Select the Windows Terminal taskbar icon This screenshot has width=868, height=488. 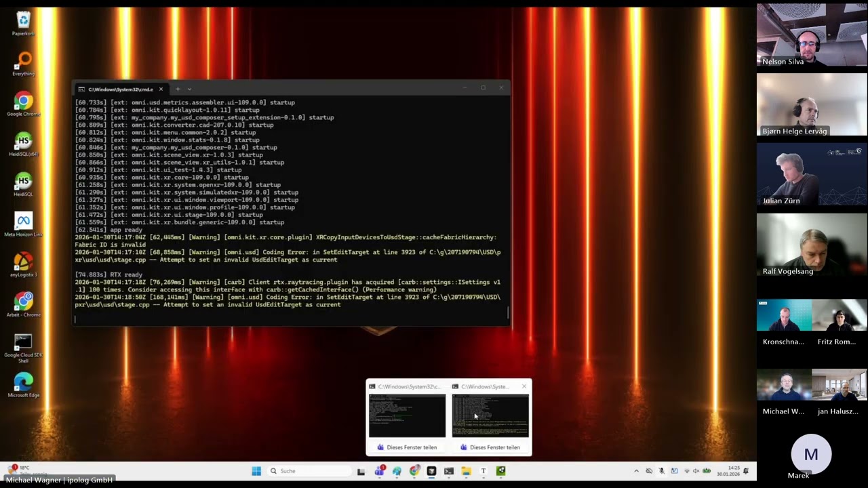point(449,471)
